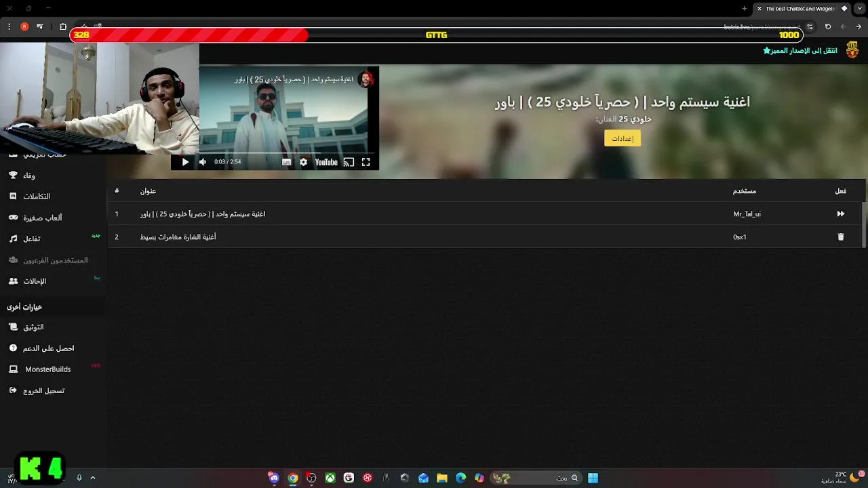The height and width of the screenshot is (488, 868).
Task: Open a new browser tab
Action: pyautogui.click(x=745, y=9)
